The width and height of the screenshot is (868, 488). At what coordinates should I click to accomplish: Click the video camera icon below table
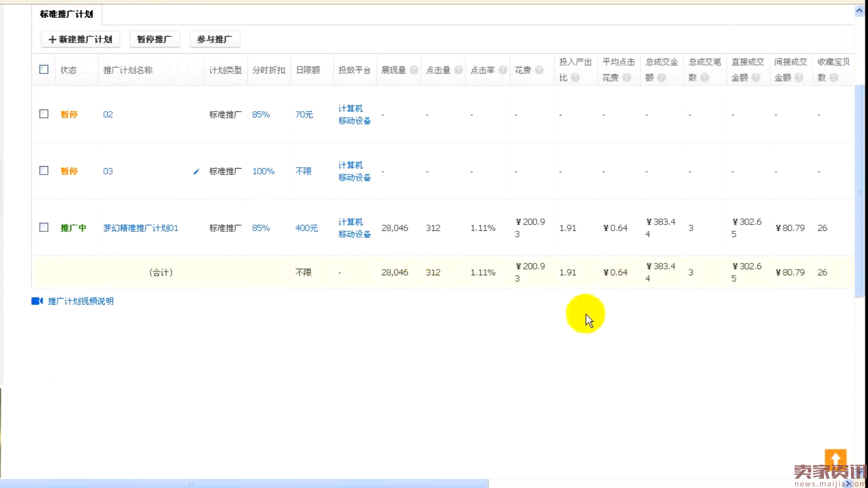tap(37, 301)
